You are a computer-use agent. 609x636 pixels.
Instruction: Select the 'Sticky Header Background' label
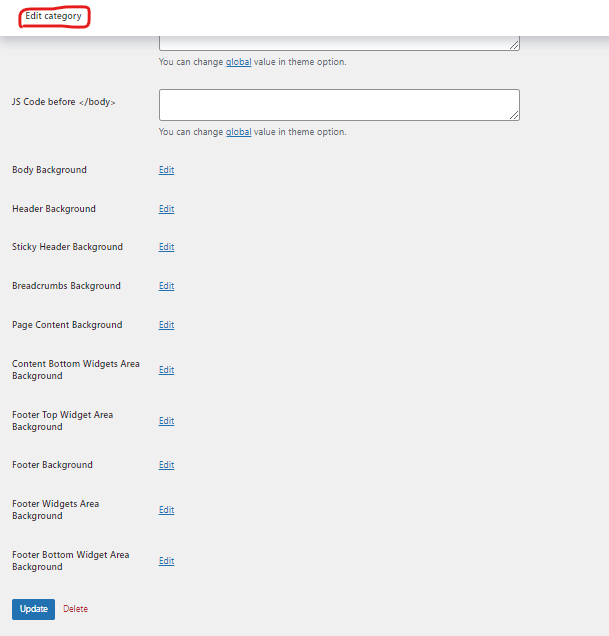(67, 247)
